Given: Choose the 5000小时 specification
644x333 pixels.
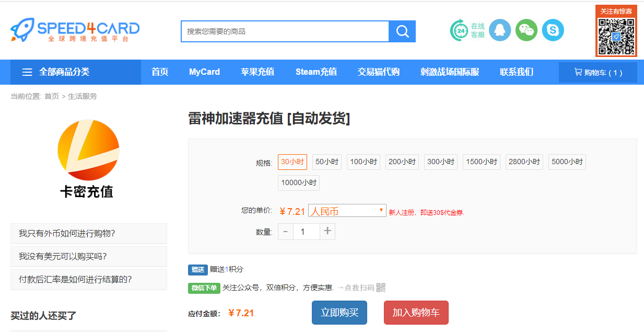Looking at the screenshot, I should [x=567, y=162].
